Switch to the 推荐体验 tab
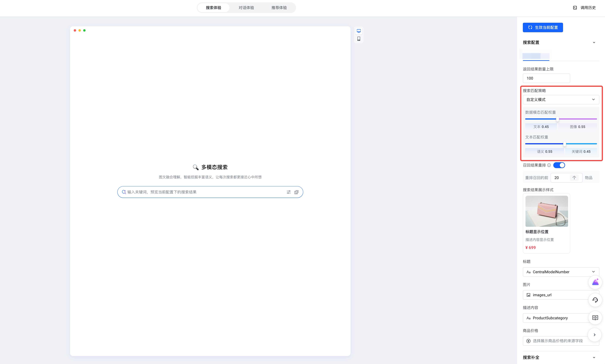 (x=279, y=8)
